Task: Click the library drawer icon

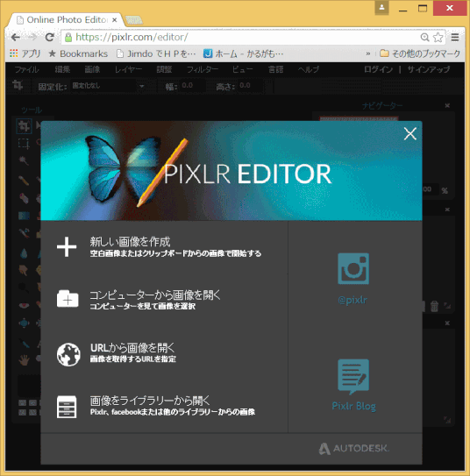Action: (67, 407)
